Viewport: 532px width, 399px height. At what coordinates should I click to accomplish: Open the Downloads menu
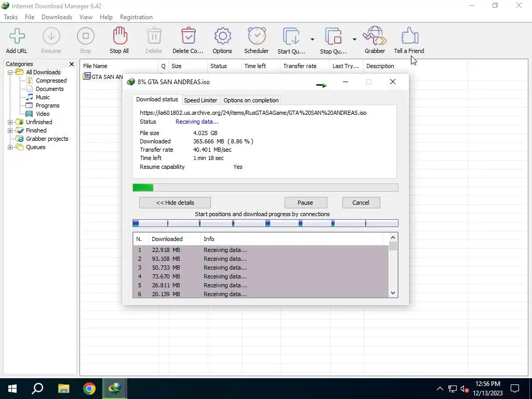coord(57,17)
